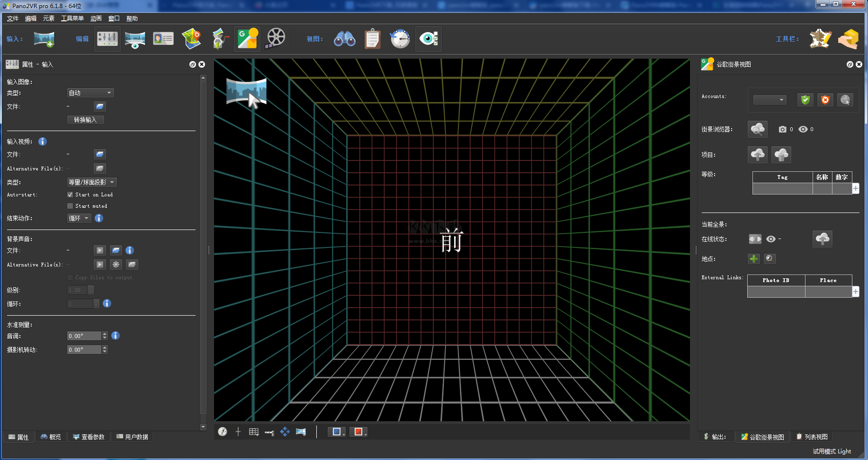The height and width of the screenshot is (460, 868).
Task: Open the 工具菜单 menu
Action: [x=72, y=18]
